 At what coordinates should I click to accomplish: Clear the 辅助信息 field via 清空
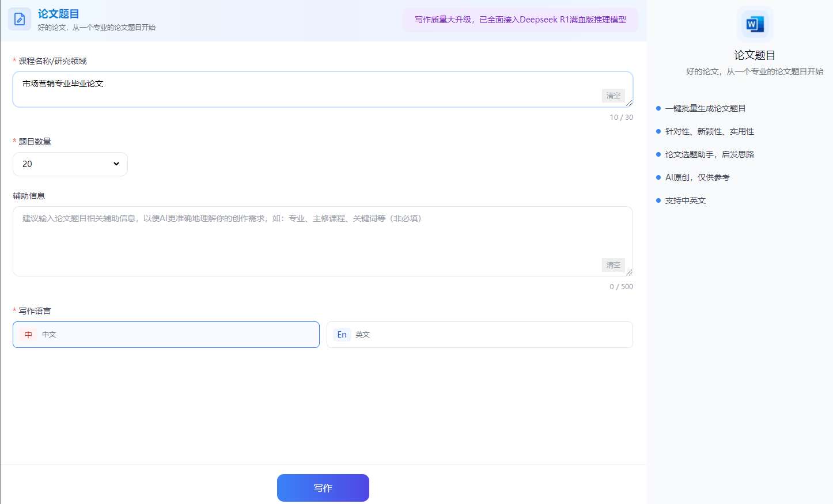(614, 265)
